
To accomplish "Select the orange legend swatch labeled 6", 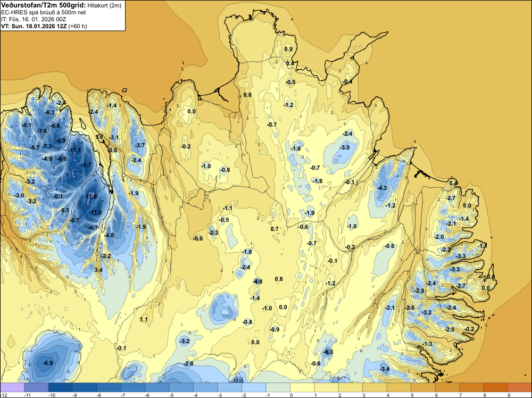I will pos(447,387).
